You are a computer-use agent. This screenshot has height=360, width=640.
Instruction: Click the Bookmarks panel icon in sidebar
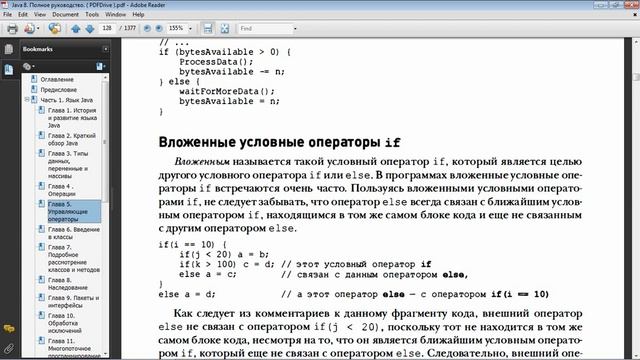pyautogui.click(x=9, y=69)
